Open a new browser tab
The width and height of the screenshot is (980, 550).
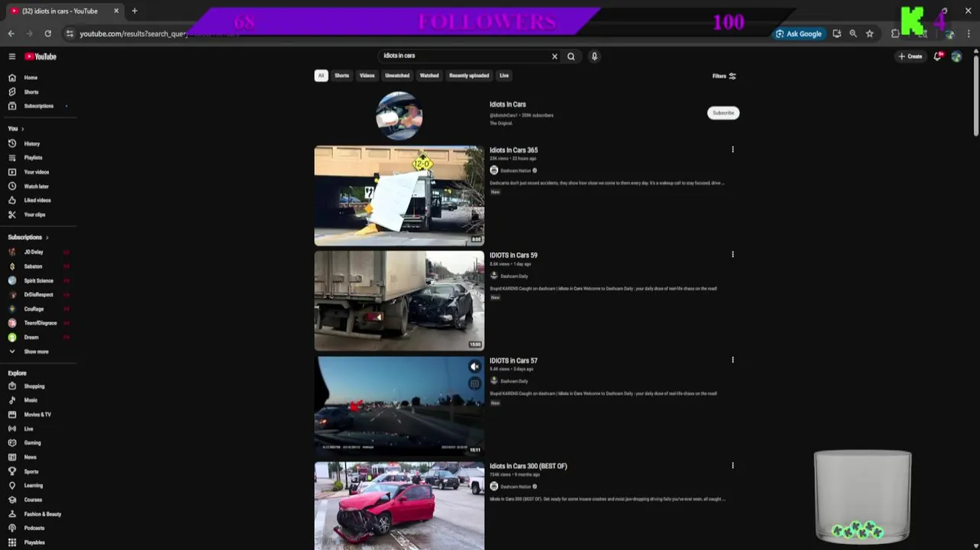(134, 11)
